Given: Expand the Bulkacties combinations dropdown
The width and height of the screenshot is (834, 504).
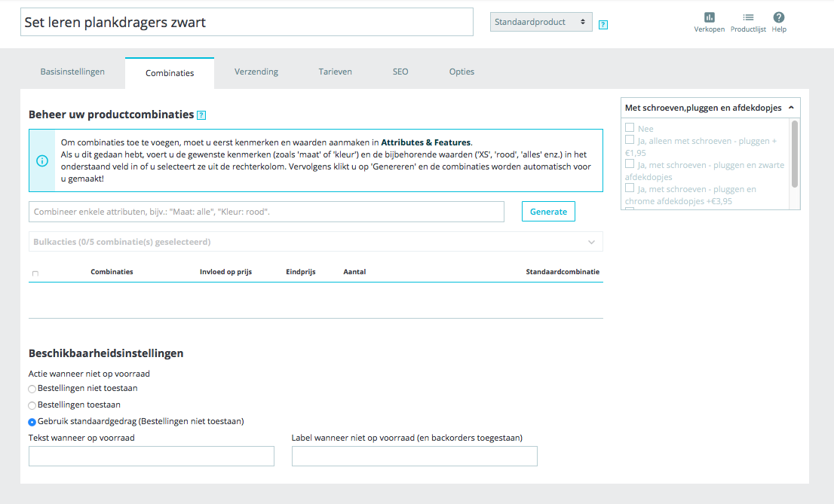Looking at the screenshot, I should coord(315,242).
